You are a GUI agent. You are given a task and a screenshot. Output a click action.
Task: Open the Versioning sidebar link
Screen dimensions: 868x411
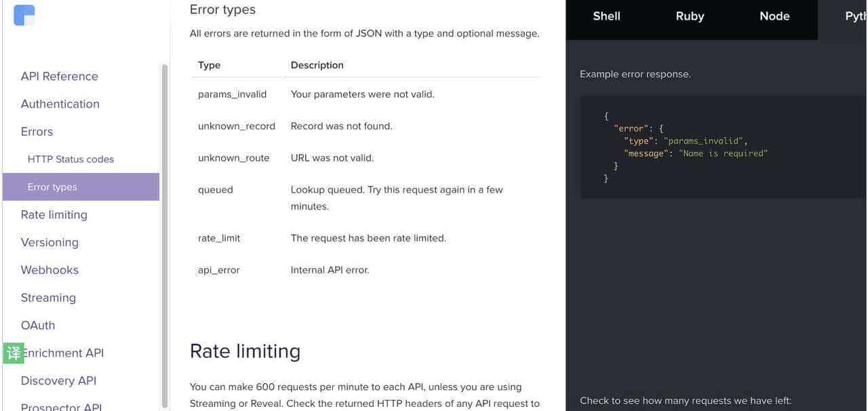coord(50,242)
